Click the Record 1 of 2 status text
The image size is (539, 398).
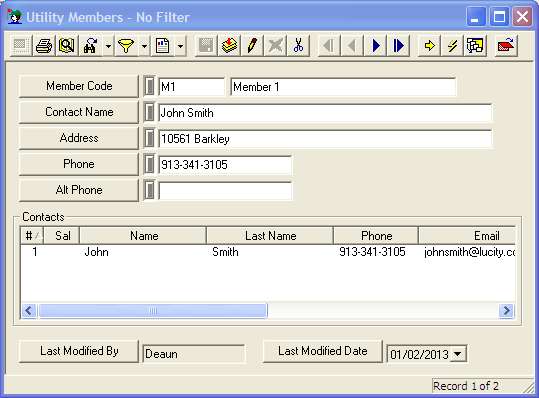point(465,386)
